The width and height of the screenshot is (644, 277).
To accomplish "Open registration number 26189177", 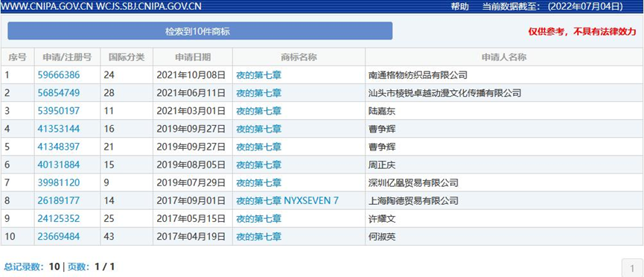I will click(x=59, y=200).
